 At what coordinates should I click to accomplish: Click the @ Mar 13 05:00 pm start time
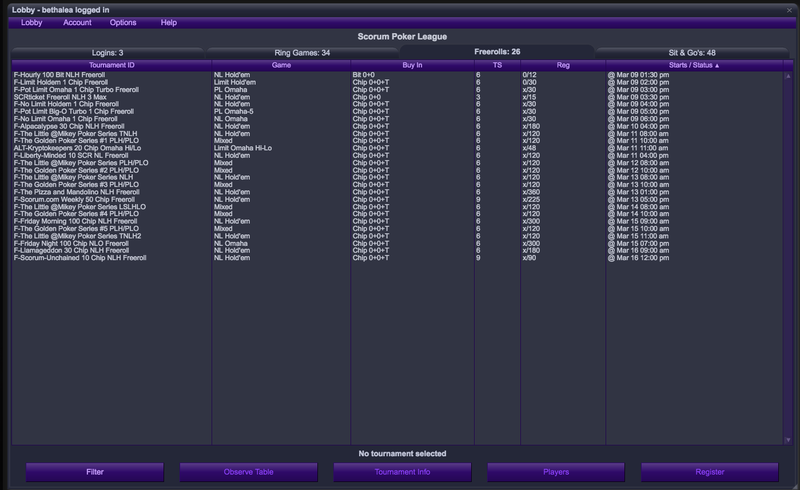(x=638, y=200)
